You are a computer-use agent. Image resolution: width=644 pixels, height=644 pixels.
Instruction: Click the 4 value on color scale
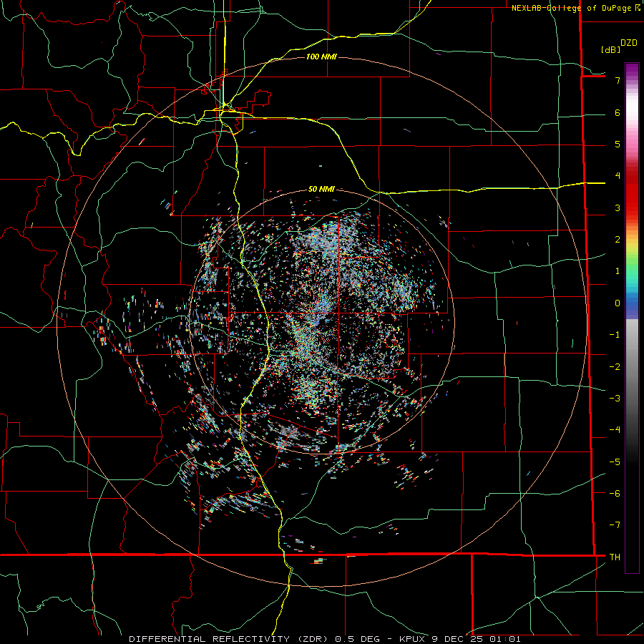618,176
